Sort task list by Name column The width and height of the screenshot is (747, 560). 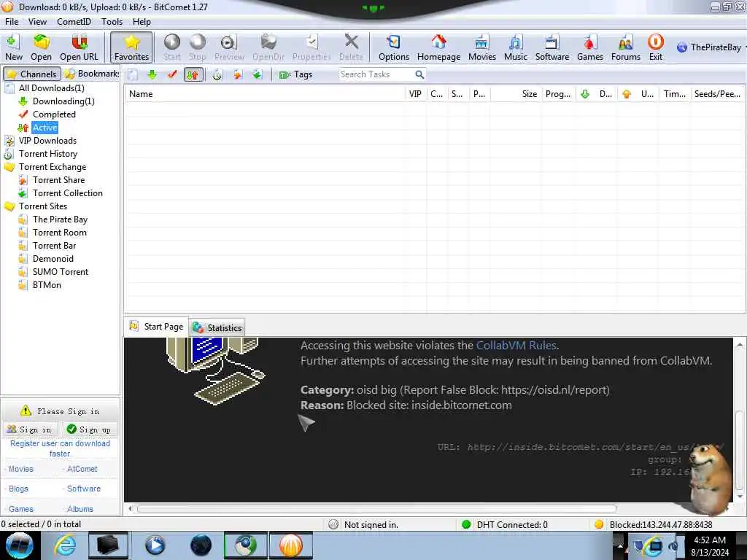(x=266, y=94)
